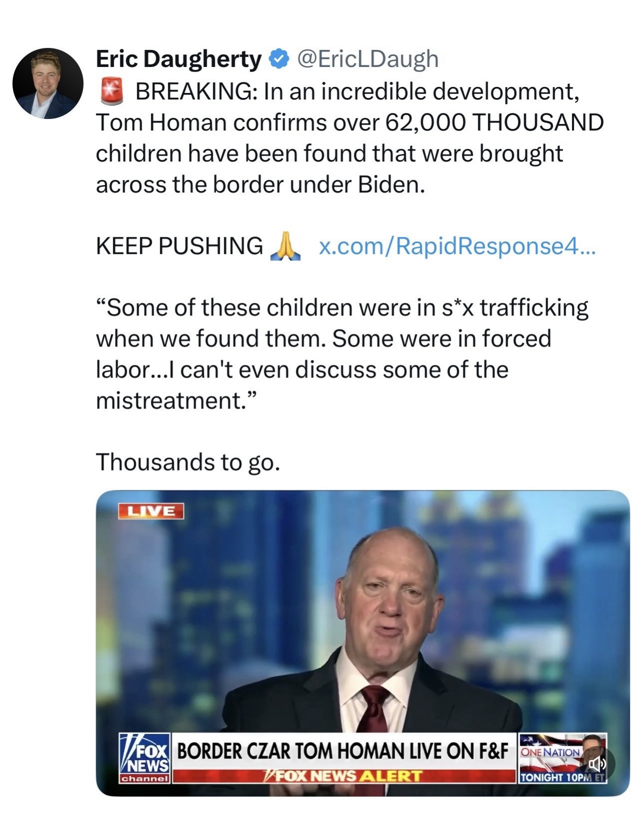
Task: Open the x.com/RapidResponse4... link
Action: pos(457,246)
